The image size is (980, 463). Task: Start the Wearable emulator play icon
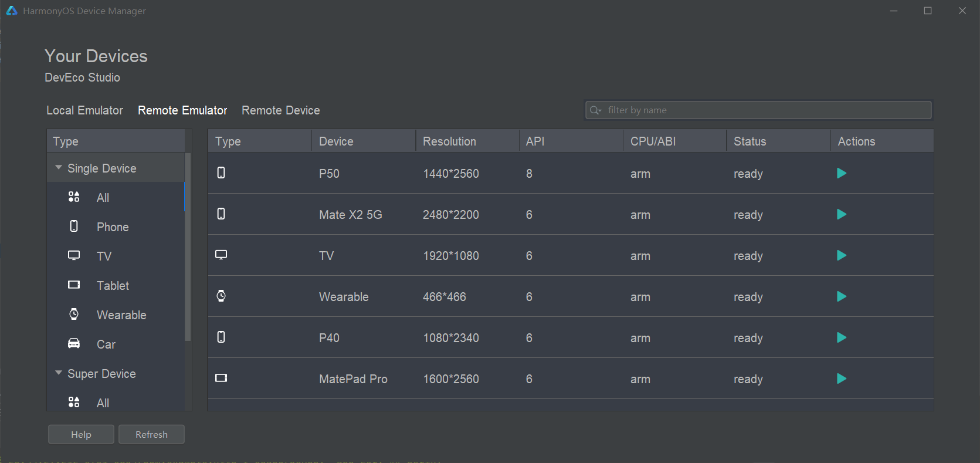point(842,296)
